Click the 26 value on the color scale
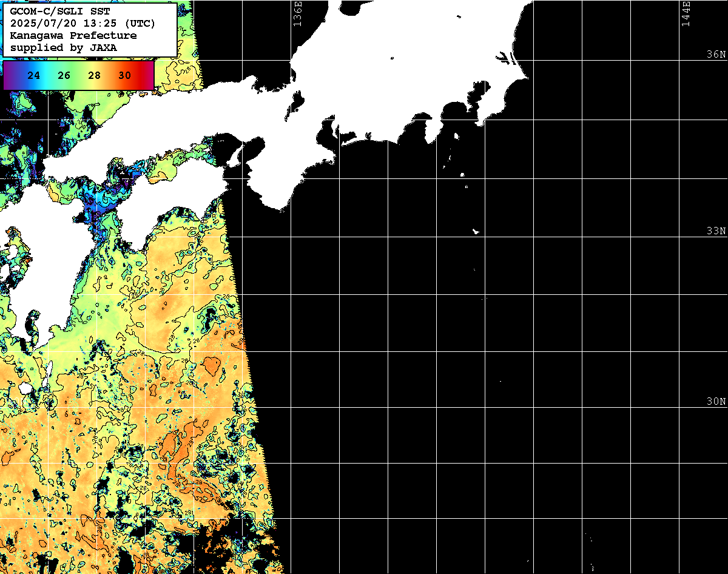Viewport: 728px width, 574px height. (64, 75)
